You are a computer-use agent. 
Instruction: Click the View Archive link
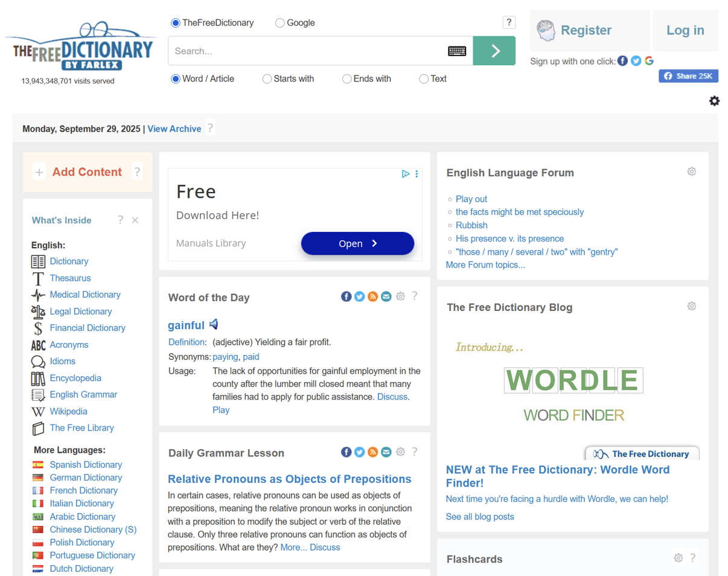click(174, 129)
